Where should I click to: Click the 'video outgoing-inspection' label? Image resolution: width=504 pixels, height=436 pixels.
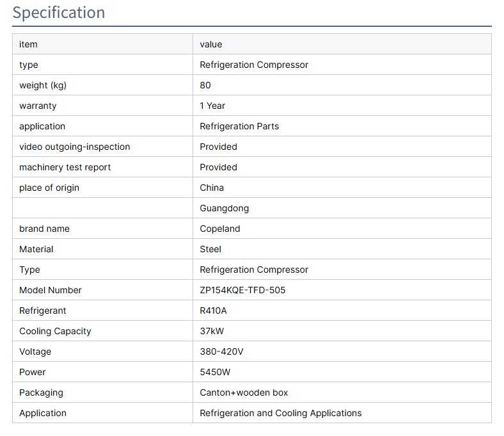pos(74,147)
